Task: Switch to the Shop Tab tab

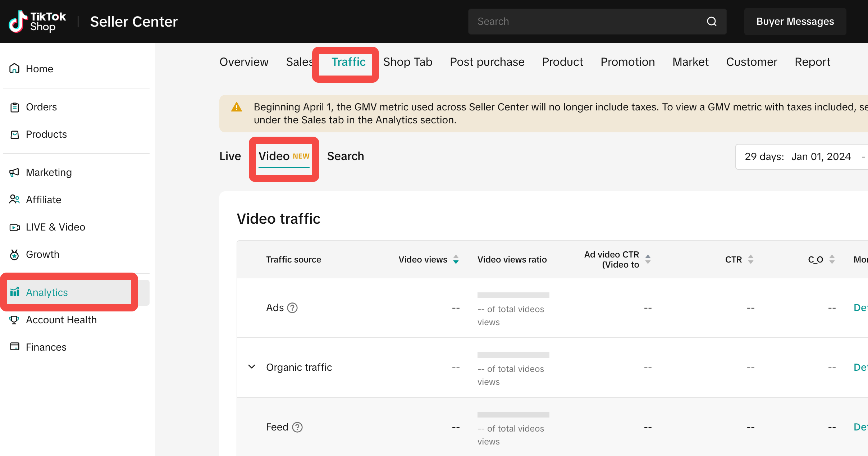Action: point(407,62)
